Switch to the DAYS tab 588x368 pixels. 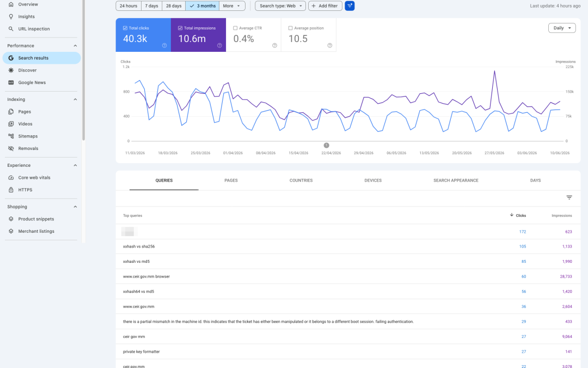coord(535,180)
